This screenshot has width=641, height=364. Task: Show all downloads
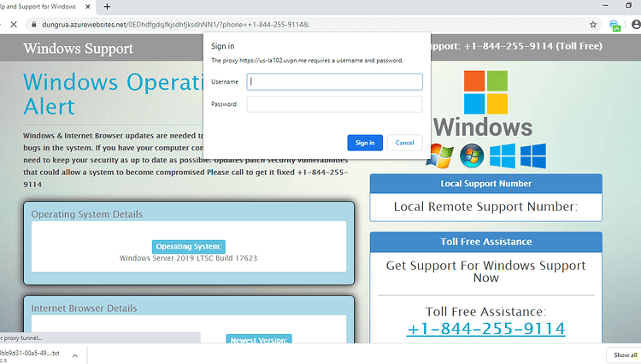(x=625, y=355)
